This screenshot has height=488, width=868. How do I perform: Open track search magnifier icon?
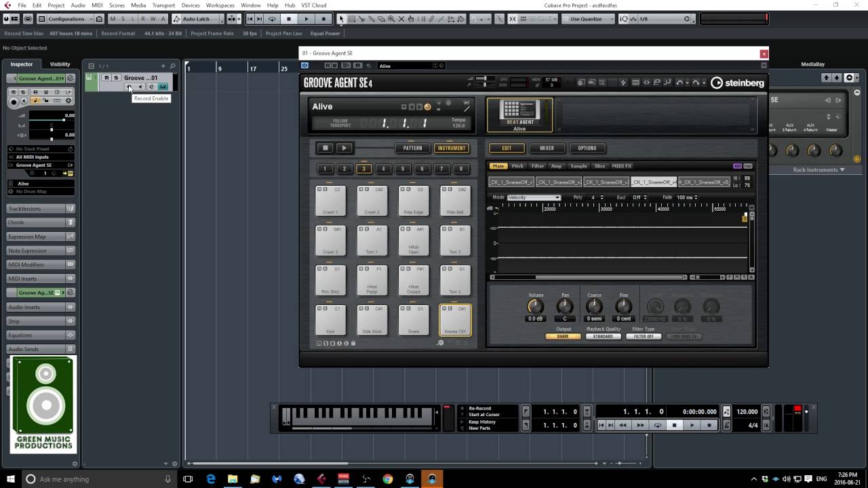(172, 66)
